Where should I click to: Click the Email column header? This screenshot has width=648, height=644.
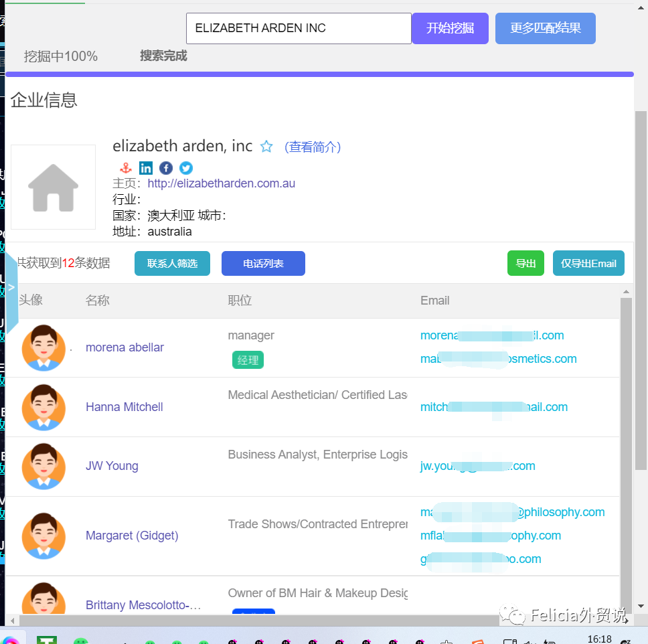[434, 301]
